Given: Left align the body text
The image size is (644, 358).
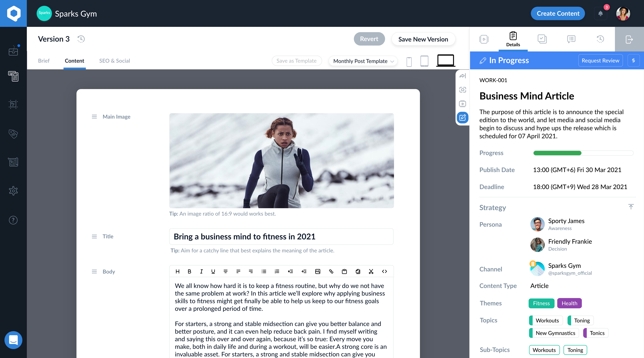Looking at the screenshot, I should [x=238, y=271].
